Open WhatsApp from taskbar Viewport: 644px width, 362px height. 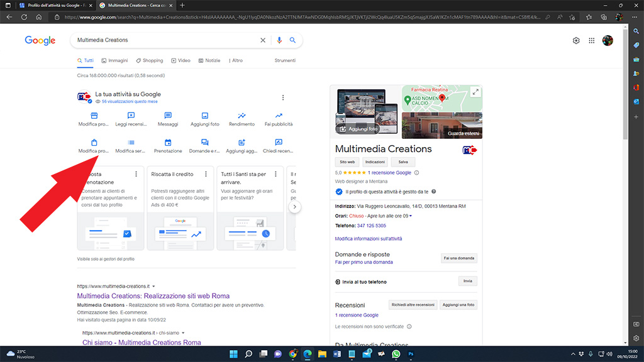pyautogui.click(x=396, y=354)
